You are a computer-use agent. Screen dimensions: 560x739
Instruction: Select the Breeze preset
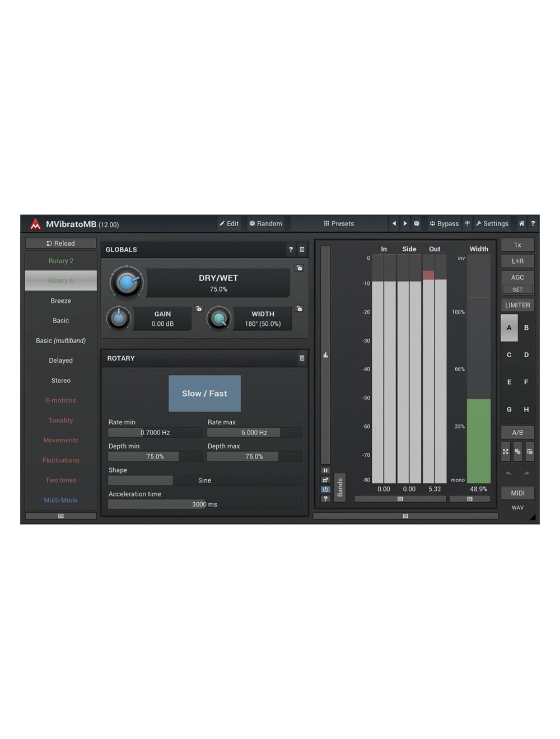[60, 301]
